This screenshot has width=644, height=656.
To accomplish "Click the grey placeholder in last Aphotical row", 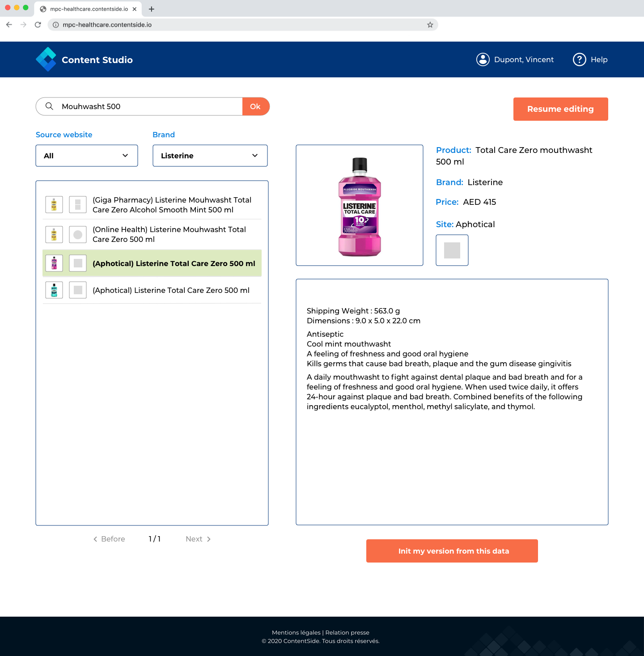I will pyautogui.click(x=78, y=290).
